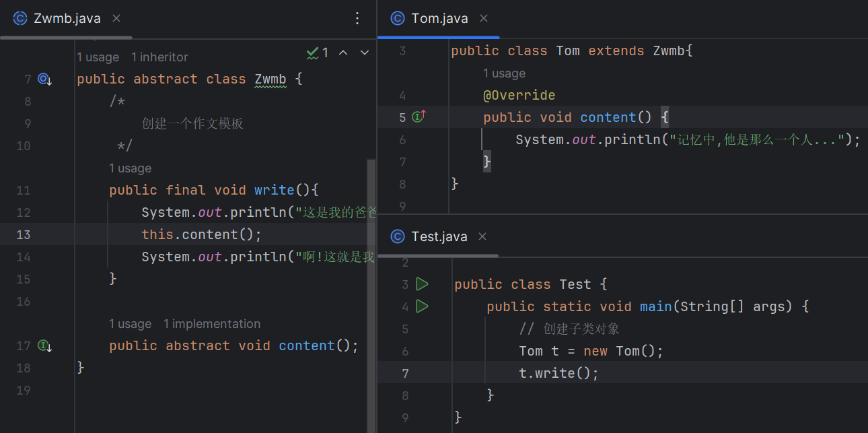This screenshot has width=868, height=433.
Task: Click the superclass Zwmb in Tom.java extends clause
Action: [x=669, y=51]
